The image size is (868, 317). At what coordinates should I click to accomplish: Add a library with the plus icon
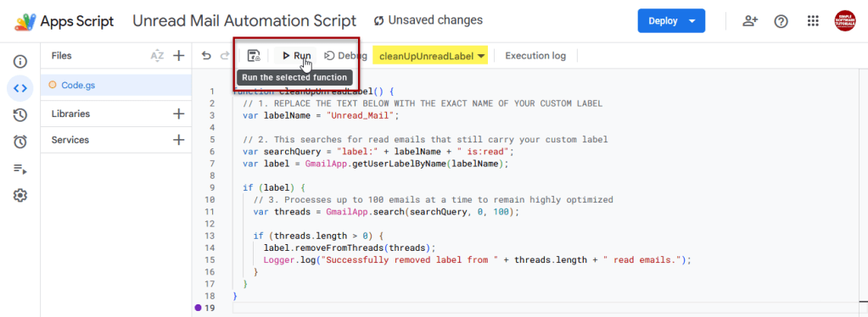178,114
